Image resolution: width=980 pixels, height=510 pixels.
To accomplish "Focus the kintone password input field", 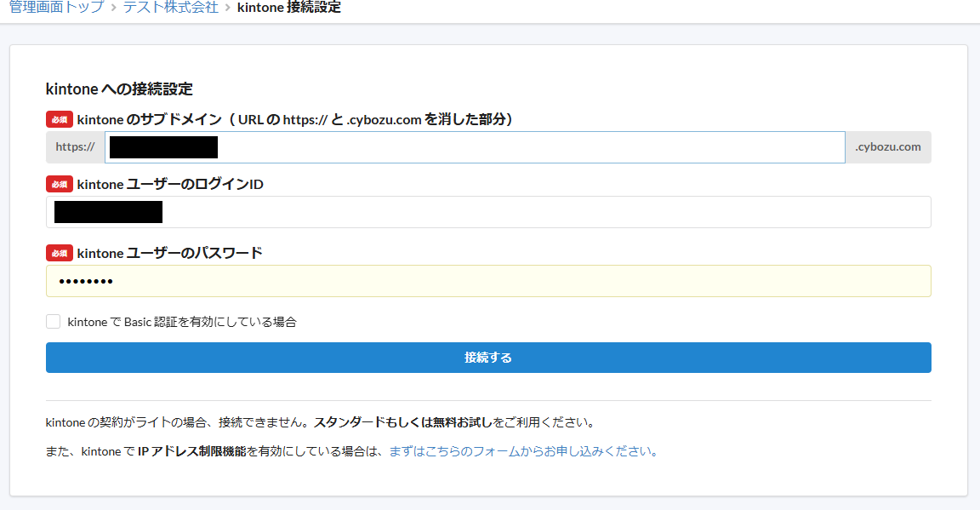I will tap(488, 281).
